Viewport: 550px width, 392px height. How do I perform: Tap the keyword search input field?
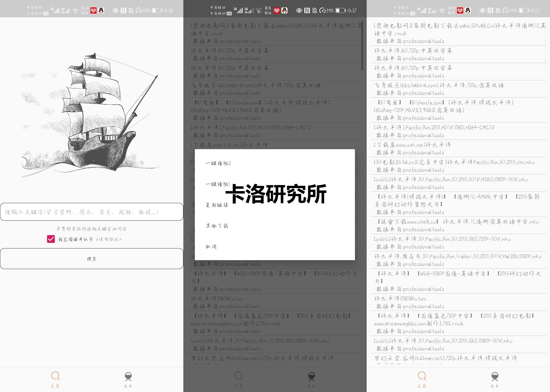point(92,212)
